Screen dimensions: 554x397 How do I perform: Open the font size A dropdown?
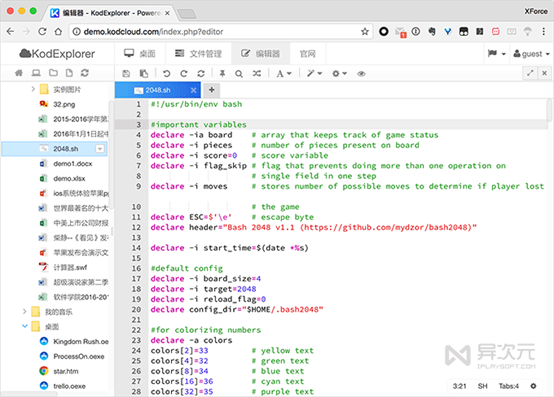(284, 73)
